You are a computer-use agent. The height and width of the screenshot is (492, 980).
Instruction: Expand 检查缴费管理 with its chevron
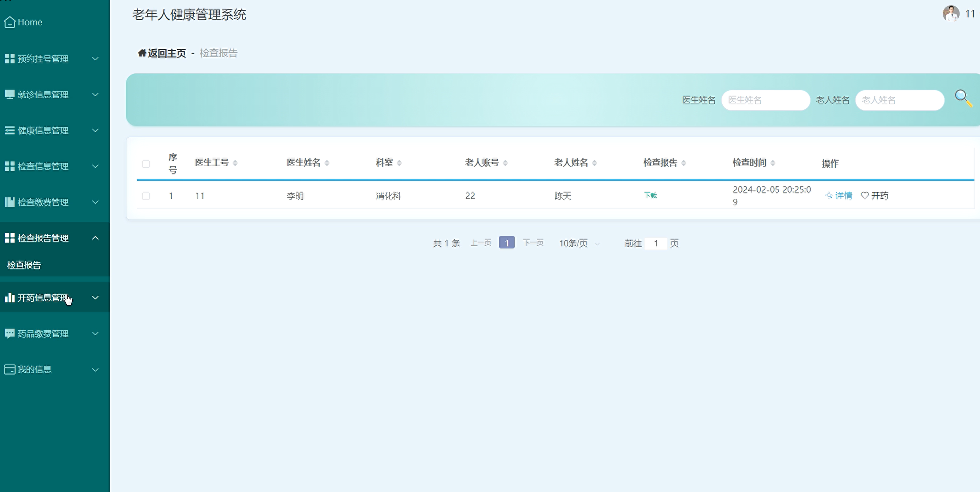[x=96, y=202]
